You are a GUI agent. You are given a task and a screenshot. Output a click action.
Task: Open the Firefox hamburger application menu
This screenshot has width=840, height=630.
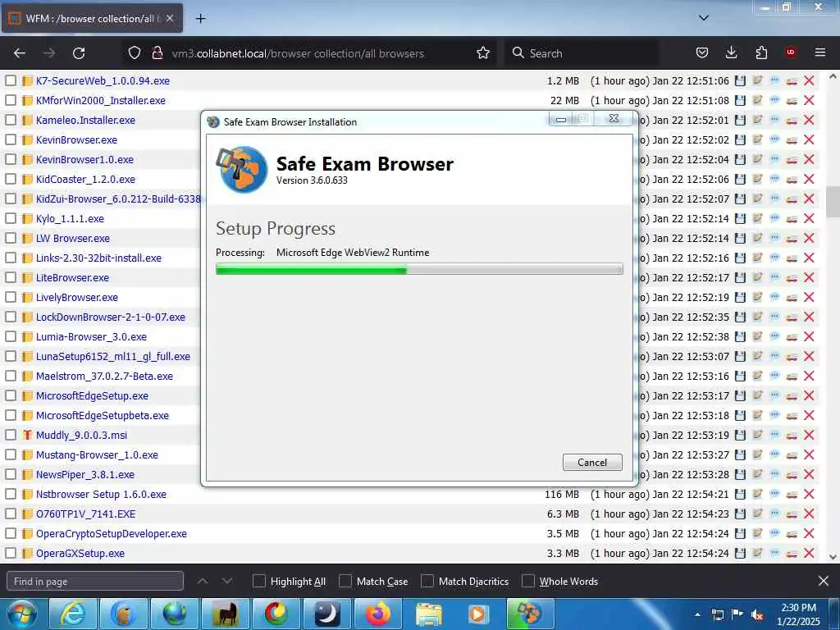[820, 52]
